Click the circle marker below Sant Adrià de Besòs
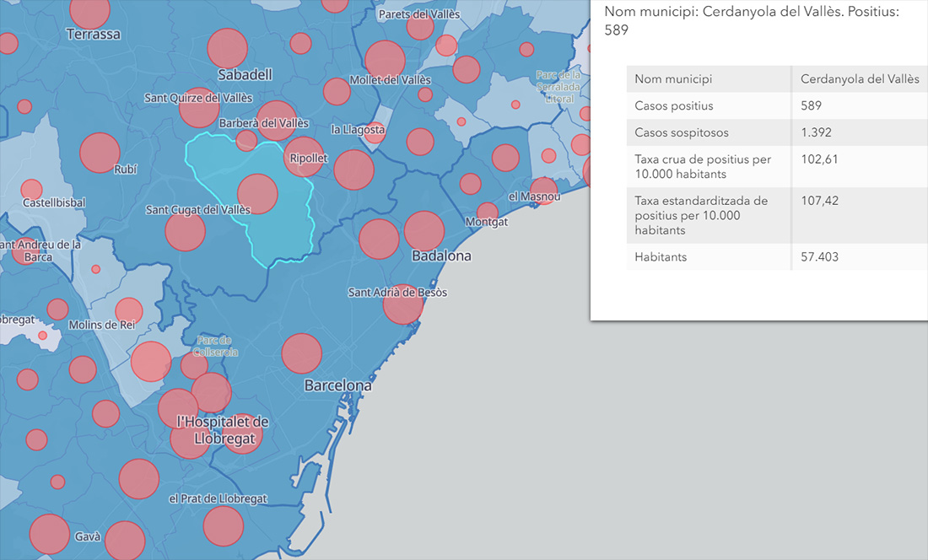The image size is (928, 560). coord(402,304)
